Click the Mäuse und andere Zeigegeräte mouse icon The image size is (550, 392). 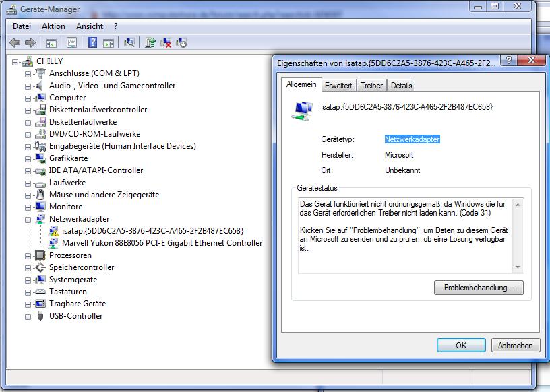(40, 195)
